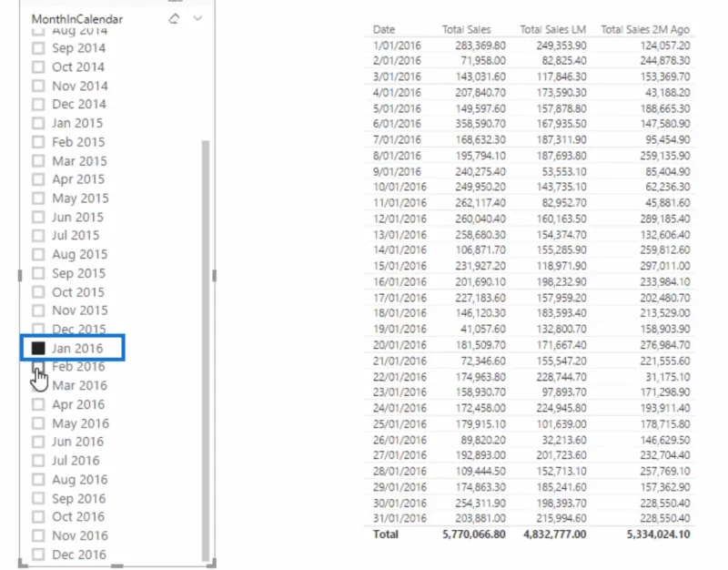
Task: Click the slicer's right edge resize handle
Action: click(x=214, y=276)
